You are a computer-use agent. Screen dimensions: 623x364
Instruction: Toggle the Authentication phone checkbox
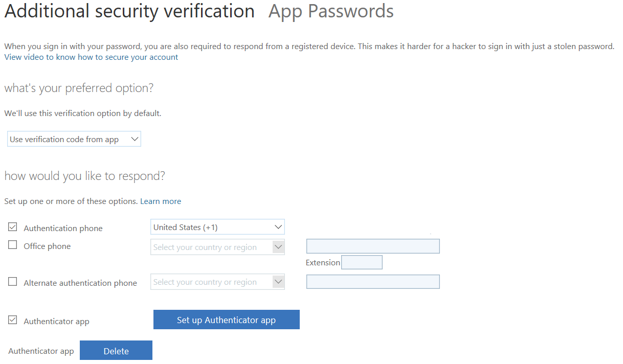(13, 227)
